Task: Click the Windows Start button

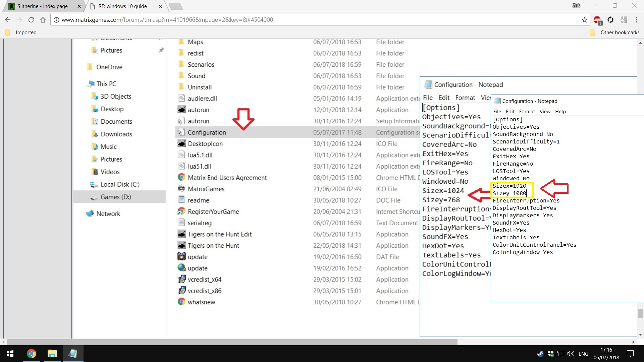Action: click(x=10, y=354)
